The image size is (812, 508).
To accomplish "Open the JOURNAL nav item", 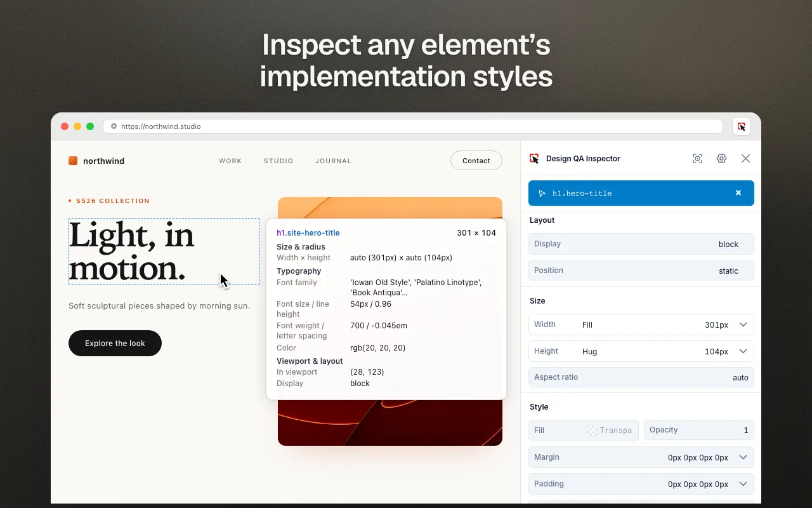I will pyautogui.click(x=333, y=161).
